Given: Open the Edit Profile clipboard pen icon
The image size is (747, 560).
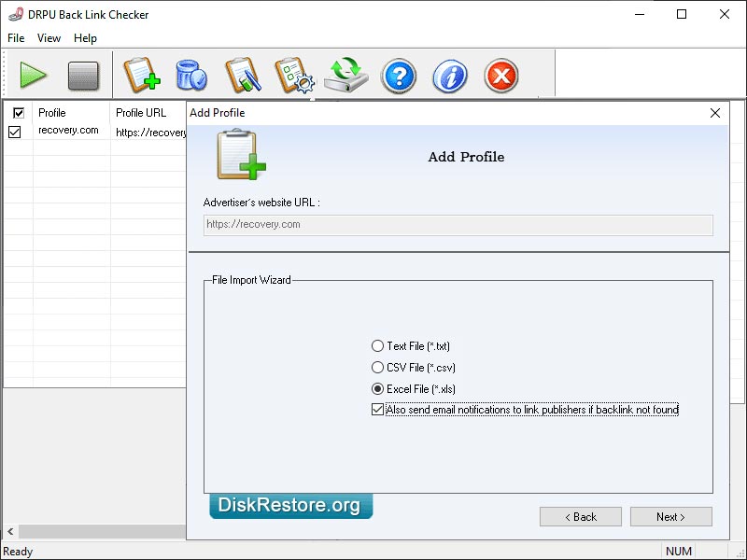Looking at the screenshot, I should click(x=242, y=75).
